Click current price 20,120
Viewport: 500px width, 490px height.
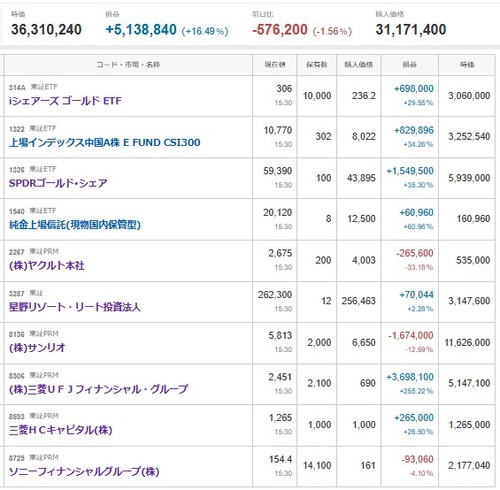278,212
